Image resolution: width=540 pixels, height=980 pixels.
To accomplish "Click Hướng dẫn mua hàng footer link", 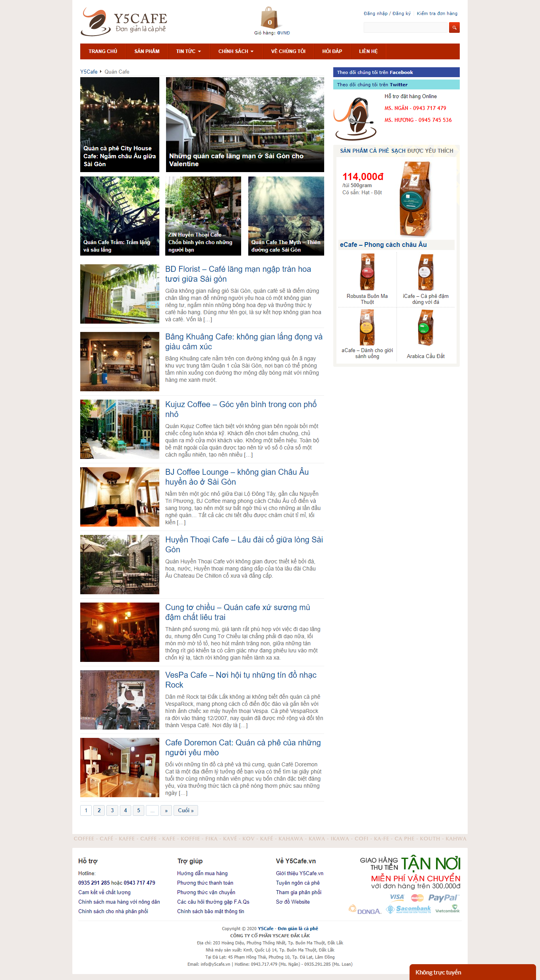I will 202,873.
